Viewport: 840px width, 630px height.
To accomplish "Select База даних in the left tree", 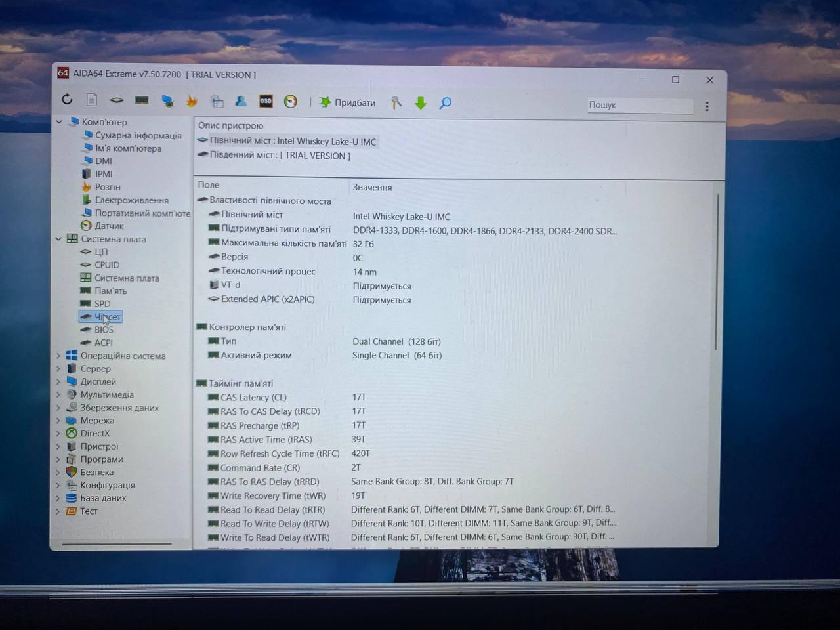I will pyautogui.click(x=103, y=498).
